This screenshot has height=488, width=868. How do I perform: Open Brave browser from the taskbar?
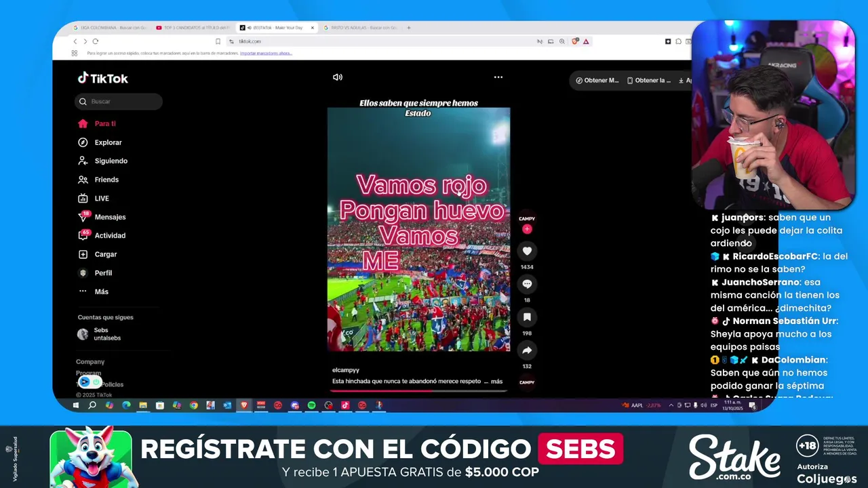click(244, 405)
